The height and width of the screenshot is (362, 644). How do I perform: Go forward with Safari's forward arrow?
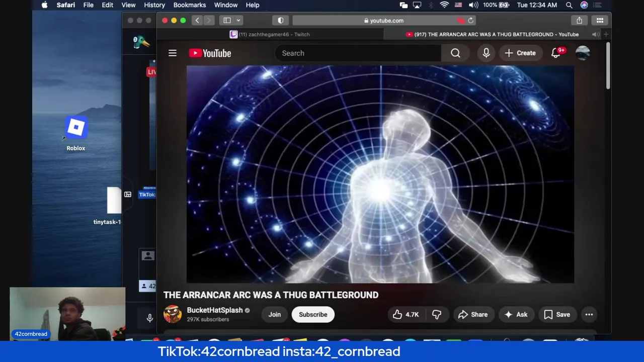click(209, 21)
